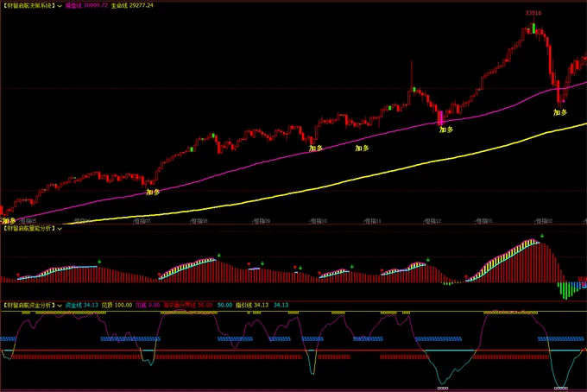Click the 加多 signal near the 恒指12 dip
Screen dimensions: 587x392
(446, 130)
